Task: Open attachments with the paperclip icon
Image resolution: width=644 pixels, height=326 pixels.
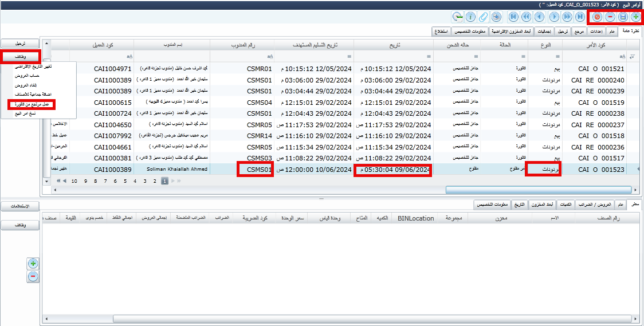Action: 484,17
